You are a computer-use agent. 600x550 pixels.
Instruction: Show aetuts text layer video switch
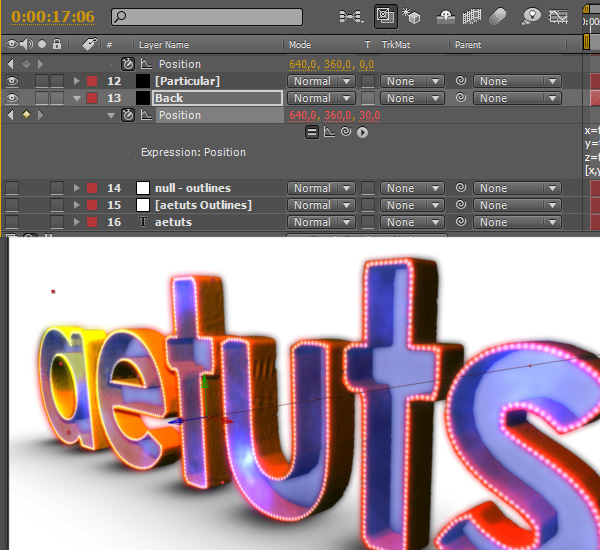(12, 222)
